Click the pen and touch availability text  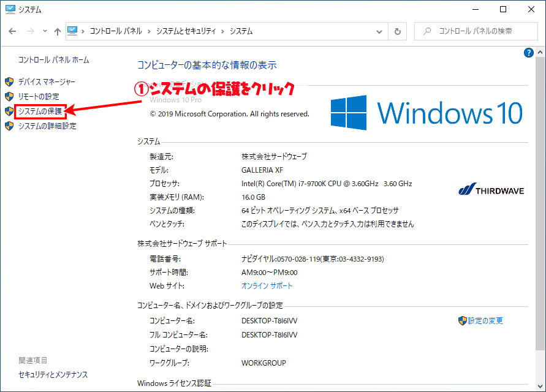point(328,224)
